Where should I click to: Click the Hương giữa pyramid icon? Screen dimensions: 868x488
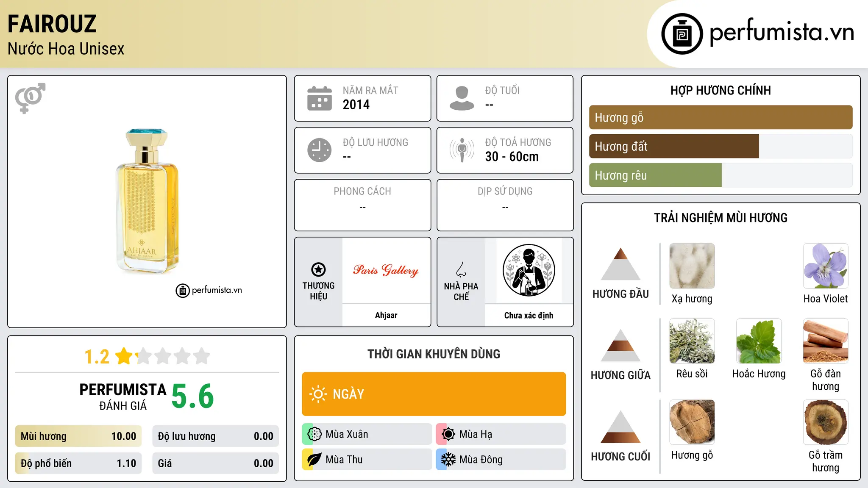(x=620, y=345)
